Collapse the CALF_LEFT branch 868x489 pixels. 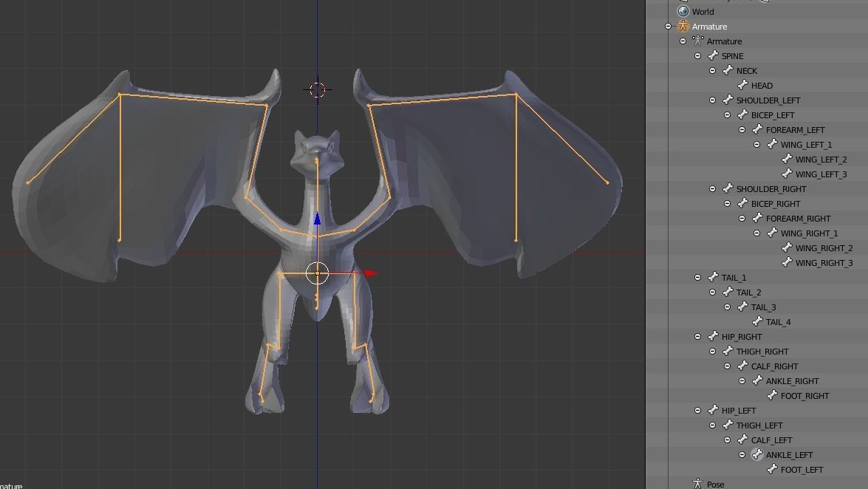728,440
